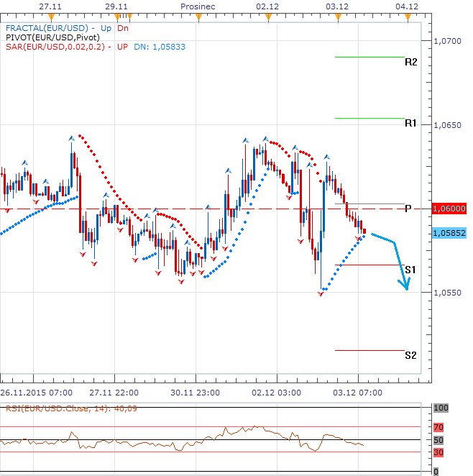This screenshot has width=473, height=476.
Task: Click the P pivot level label
Action: tap(408, 209)
